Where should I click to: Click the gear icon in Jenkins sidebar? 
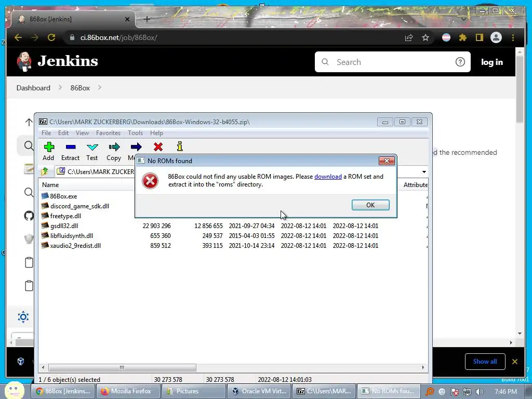coord(23,317)
